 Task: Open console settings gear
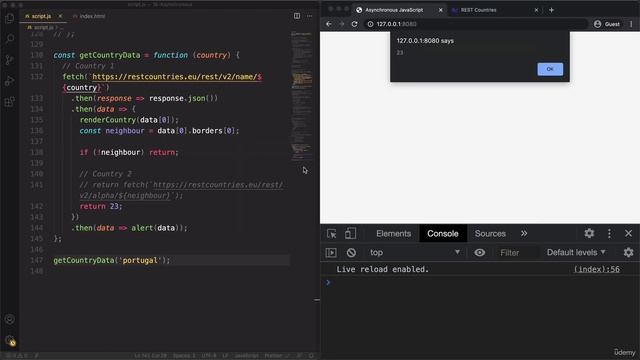click(629, 253)
